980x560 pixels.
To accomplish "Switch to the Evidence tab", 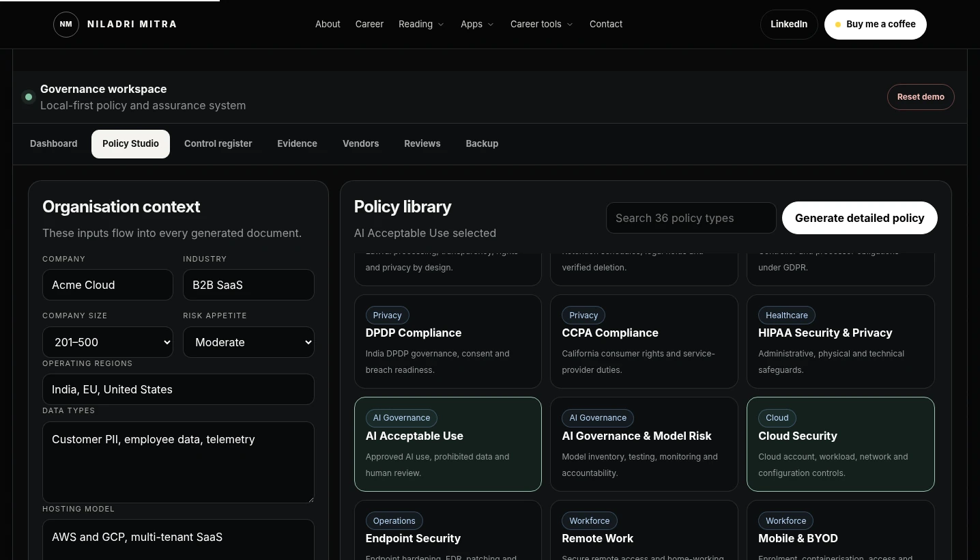I will 297,143.
